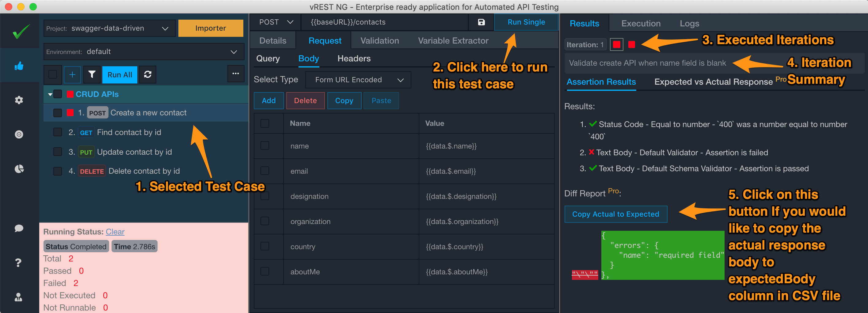Image resolution: width=868 pixels, height=313 pixels.
Task: Click the Delete parameter button
Action: [x=305, y=101]
